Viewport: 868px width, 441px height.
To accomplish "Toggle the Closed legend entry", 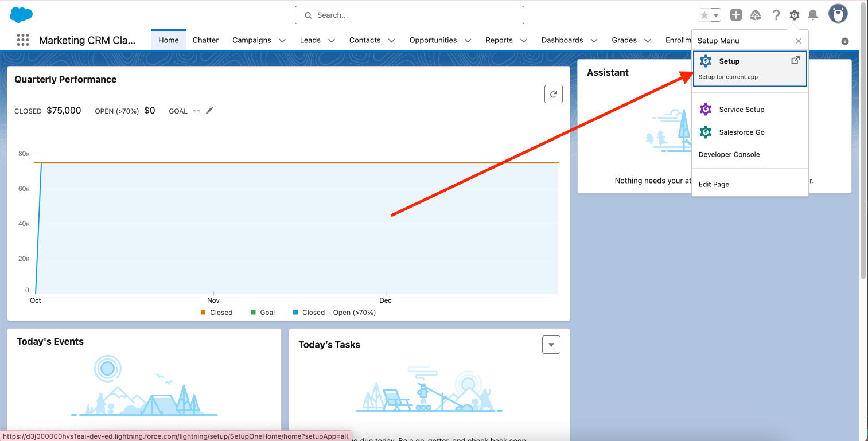I will 216,313.
